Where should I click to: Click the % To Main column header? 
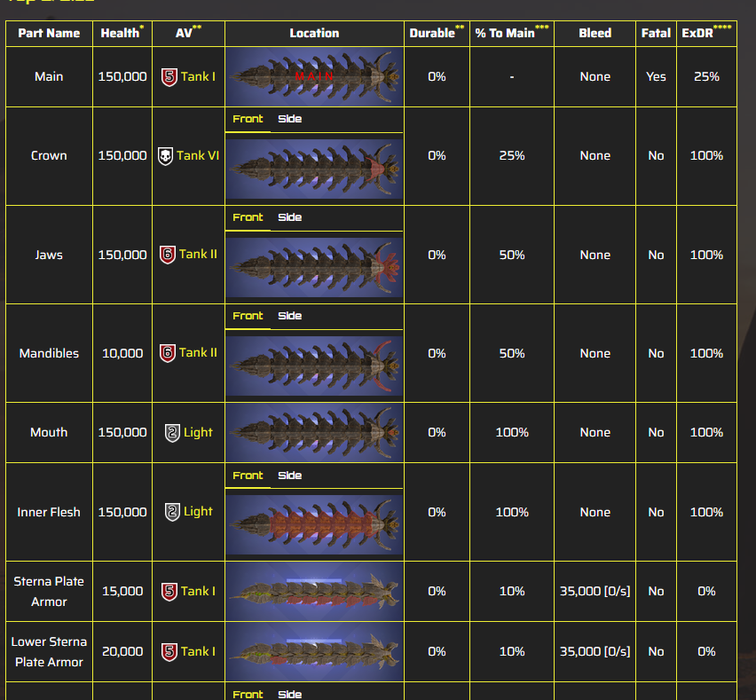point(512,32)
